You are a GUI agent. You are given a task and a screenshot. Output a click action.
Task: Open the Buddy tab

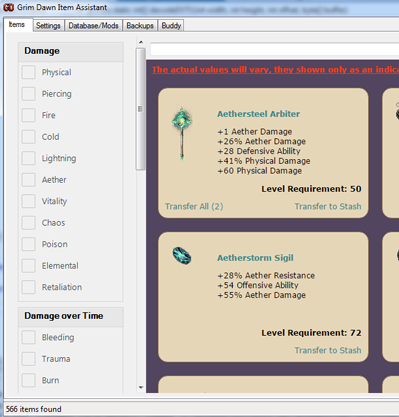point(171,26)
